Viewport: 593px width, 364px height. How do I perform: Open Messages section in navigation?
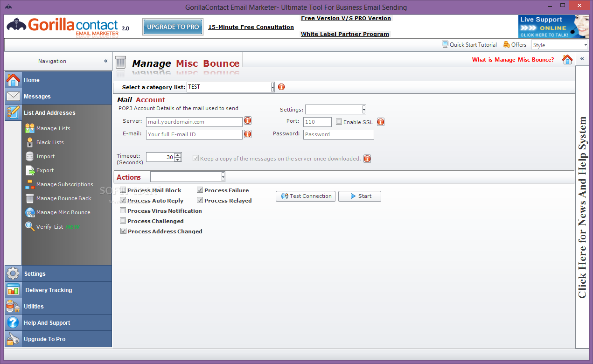pyautogui.click(x=58, y=96)
